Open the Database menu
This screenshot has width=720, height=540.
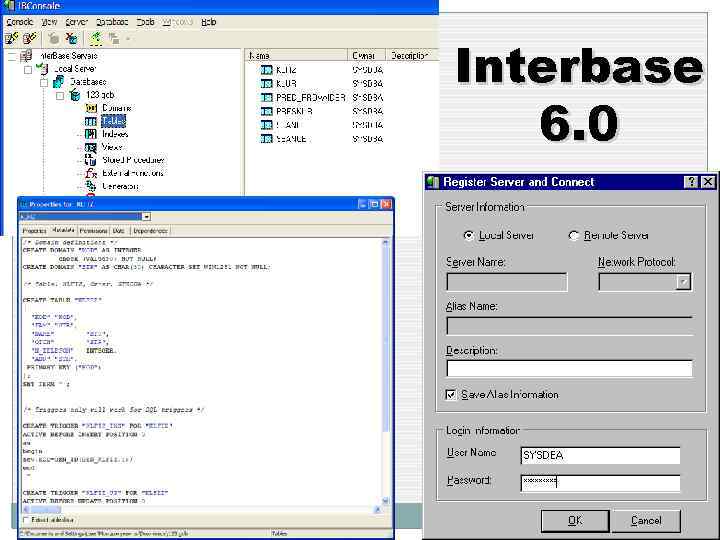pyautogui.click(x=112, y=22)
